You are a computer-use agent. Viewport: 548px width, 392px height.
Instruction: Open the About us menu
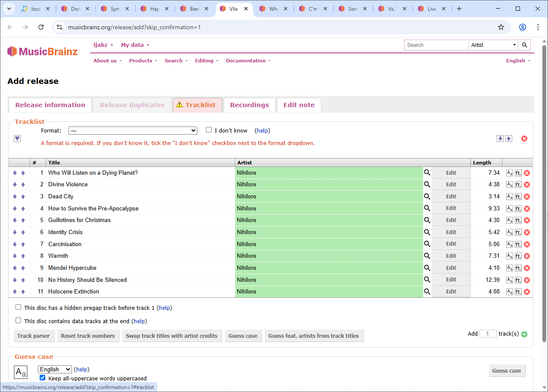coord(108,61)
